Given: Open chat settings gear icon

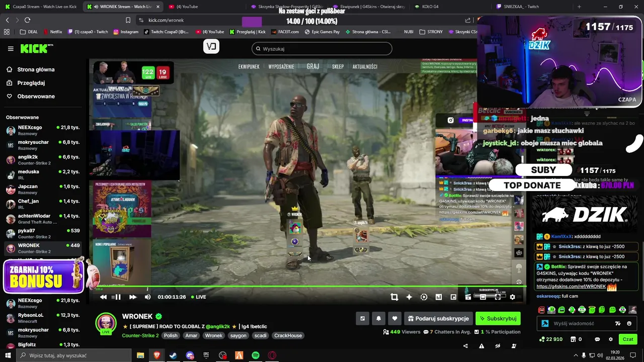Looking at the screenshot, I should 611,339.
